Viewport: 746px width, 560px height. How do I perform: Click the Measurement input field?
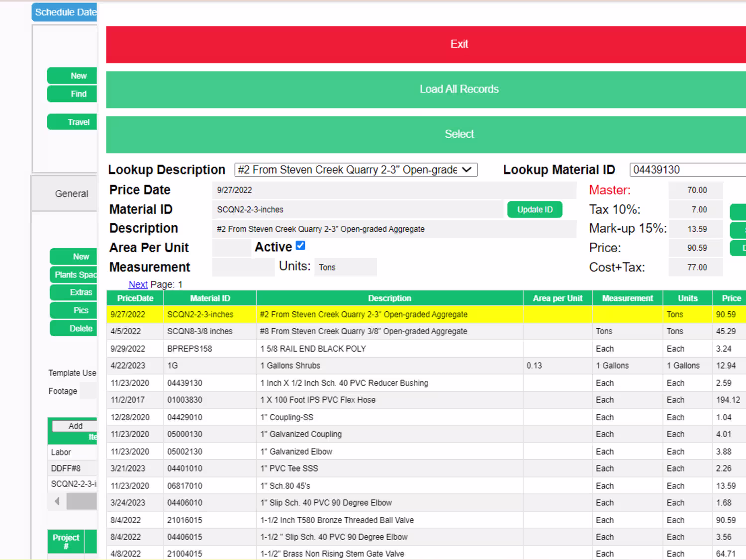click(x=243, y=267)
